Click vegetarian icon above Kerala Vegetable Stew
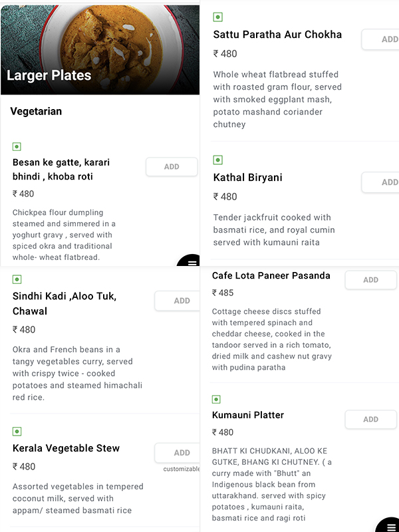This screenshot has height=532, width=399. click(17, 431)
